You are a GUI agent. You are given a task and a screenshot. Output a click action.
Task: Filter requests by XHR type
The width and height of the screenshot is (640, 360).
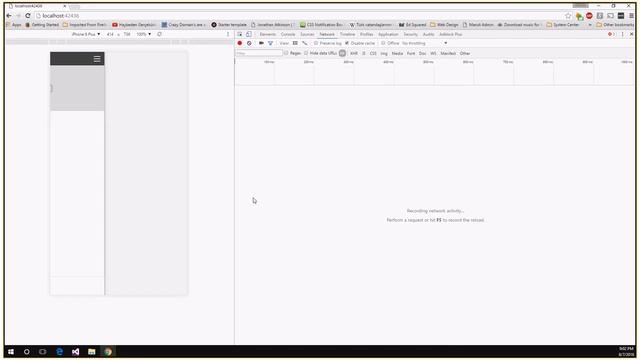354,53
